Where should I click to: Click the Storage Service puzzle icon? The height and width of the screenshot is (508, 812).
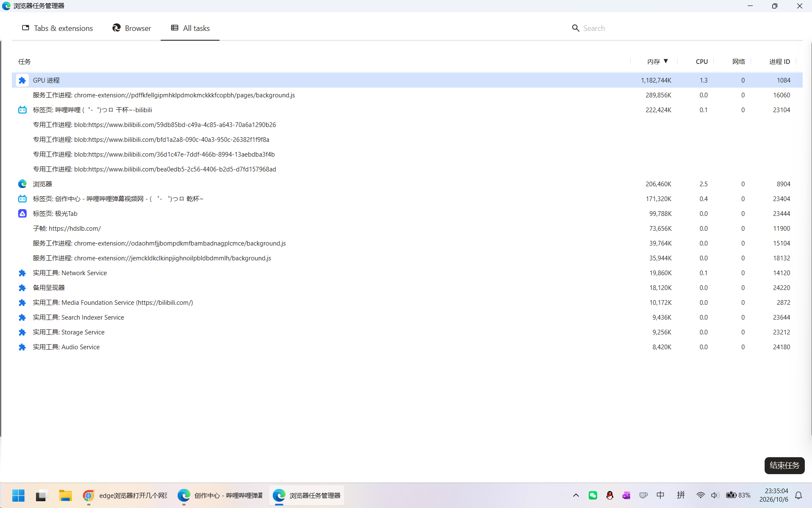pyautogui.click(x=22, y=332)
